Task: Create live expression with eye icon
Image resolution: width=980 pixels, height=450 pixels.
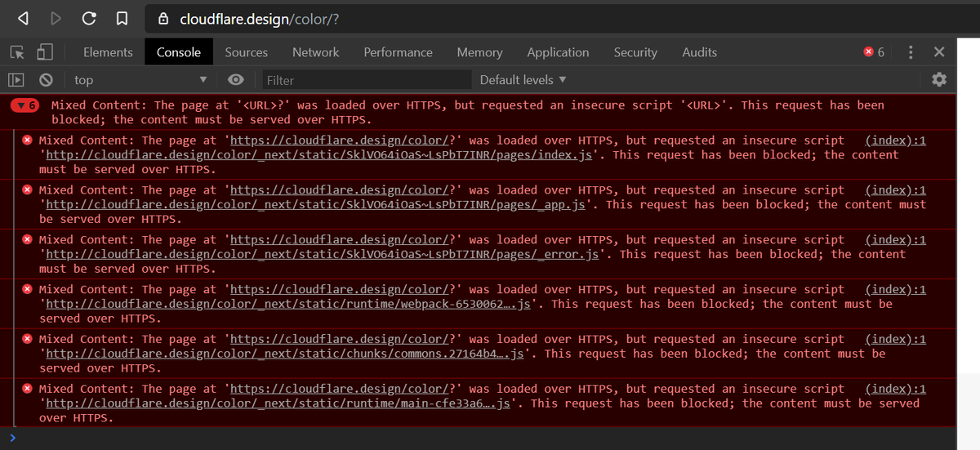Action: point(236,79)
